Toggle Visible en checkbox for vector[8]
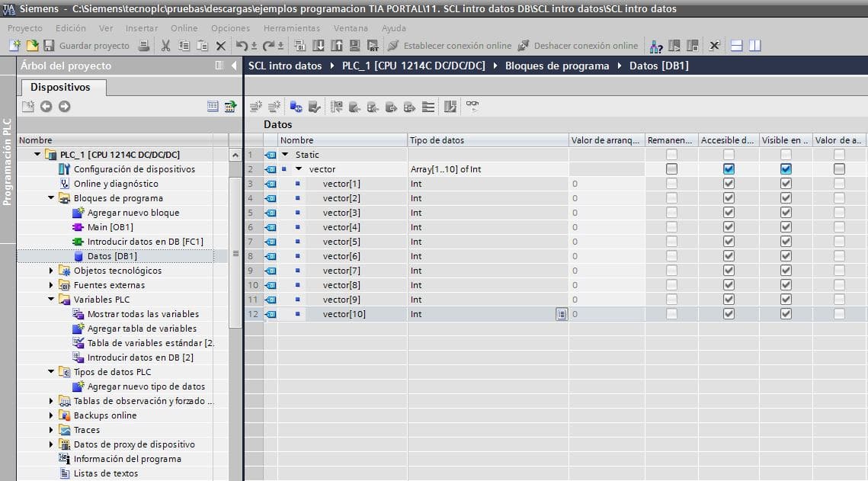 click(x=786, y=284)
